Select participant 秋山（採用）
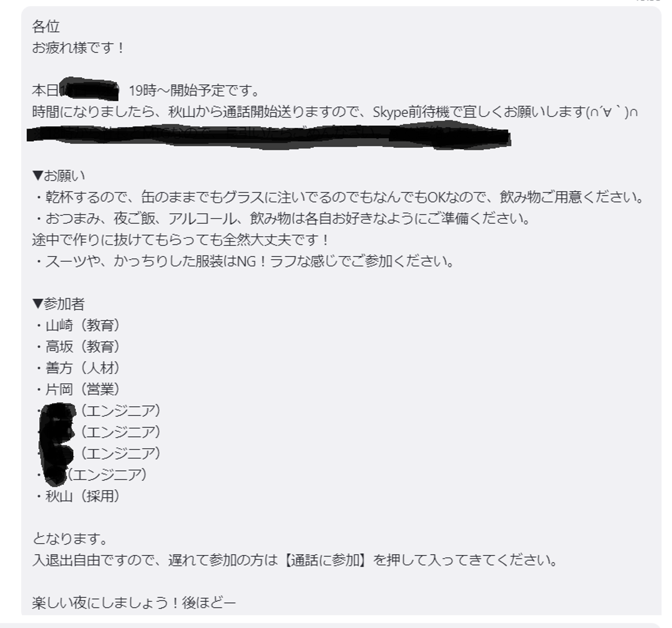 tap(77, 496)
